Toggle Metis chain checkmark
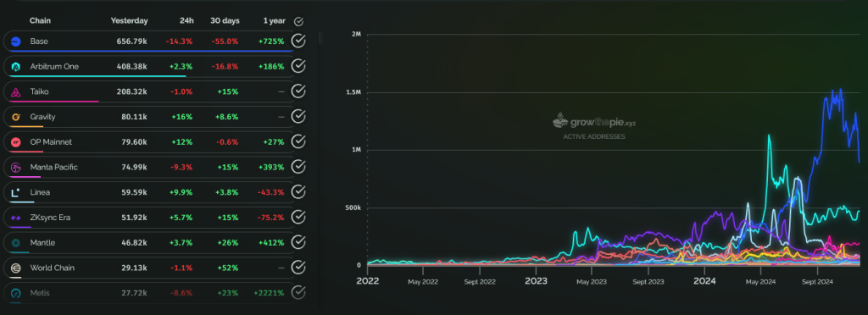Screen dimensions: 868x315 point(298,292)
